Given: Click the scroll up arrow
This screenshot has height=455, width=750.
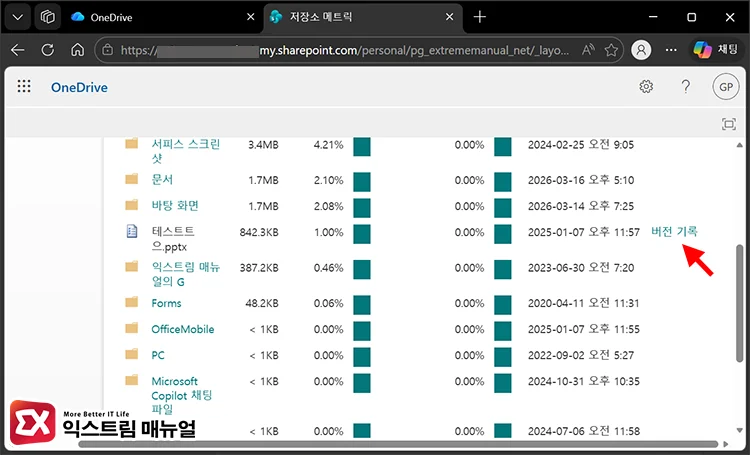Looking at the screenshot, I should point(739,144).
